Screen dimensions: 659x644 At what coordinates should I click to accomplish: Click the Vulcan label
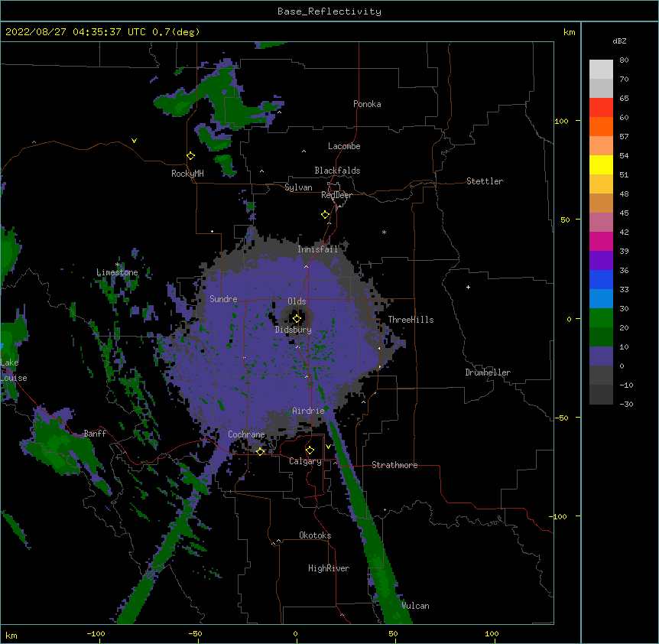point(415,606)
